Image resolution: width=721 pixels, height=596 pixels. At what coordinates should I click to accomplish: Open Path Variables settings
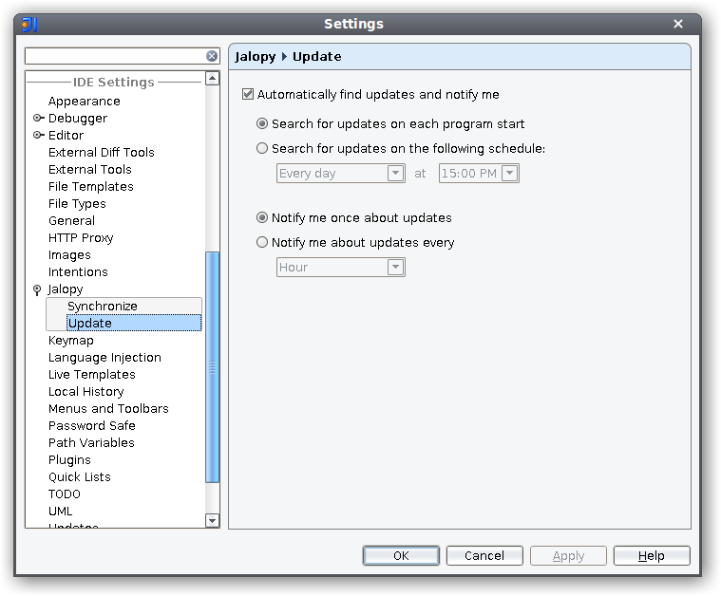[91, 442]
